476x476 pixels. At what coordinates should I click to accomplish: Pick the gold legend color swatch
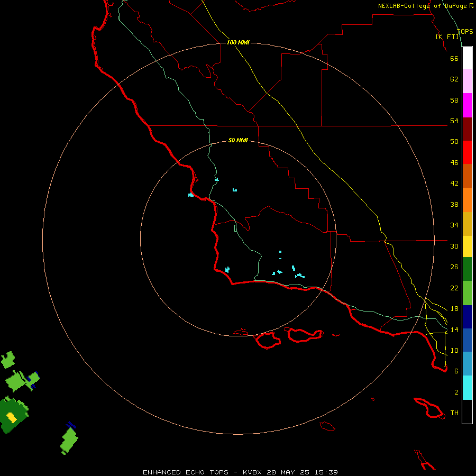click(467, 223)
